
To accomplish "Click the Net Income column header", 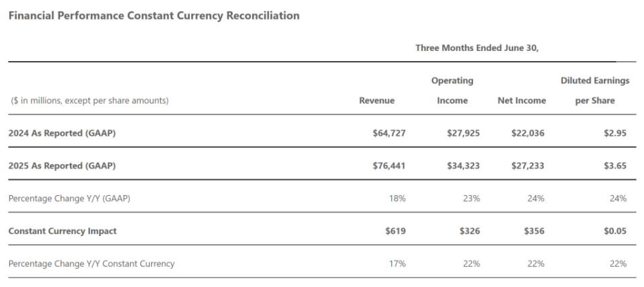I will click(x=522, y=101).
